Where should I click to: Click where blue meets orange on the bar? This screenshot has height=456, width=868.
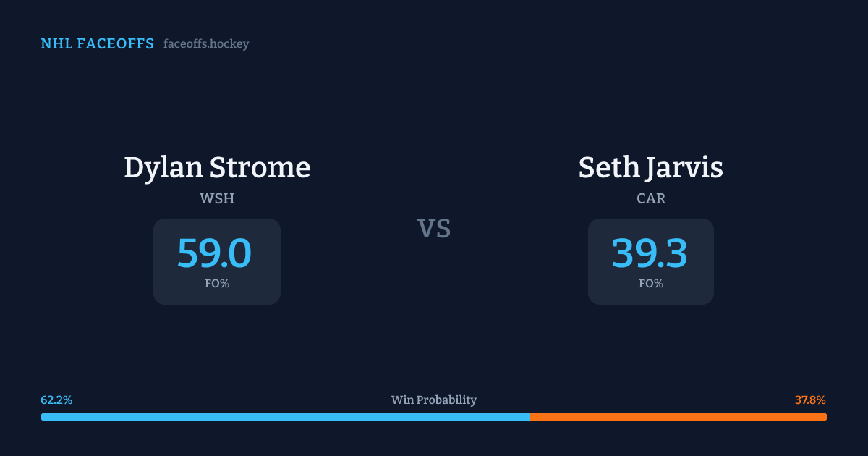[530, 417]
